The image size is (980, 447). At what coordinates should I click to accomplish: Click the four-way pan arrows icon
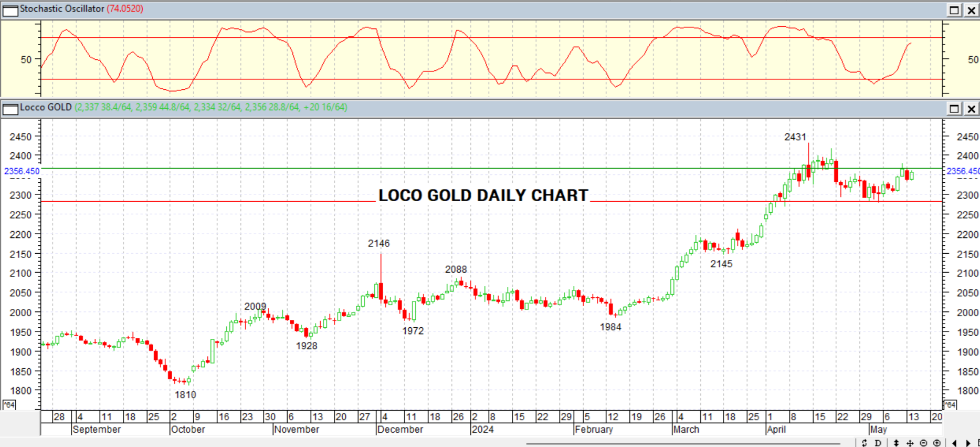pos(910,443)
